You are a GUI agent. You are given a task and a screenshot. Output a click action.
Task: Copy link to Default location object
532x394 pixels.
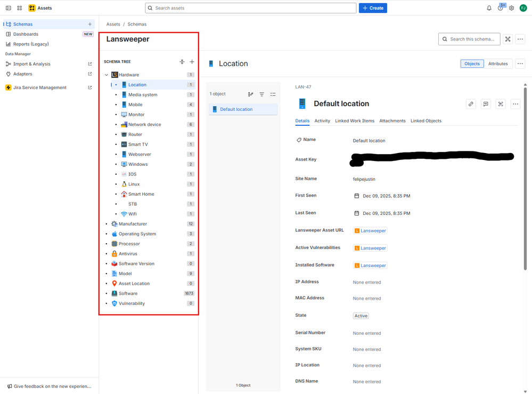(471, 104)
